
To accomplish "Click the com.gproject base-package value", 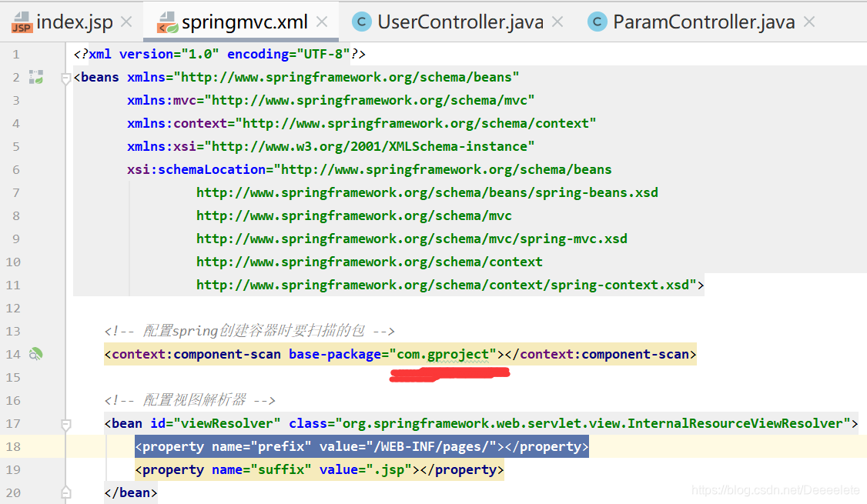I will (443, 354).
